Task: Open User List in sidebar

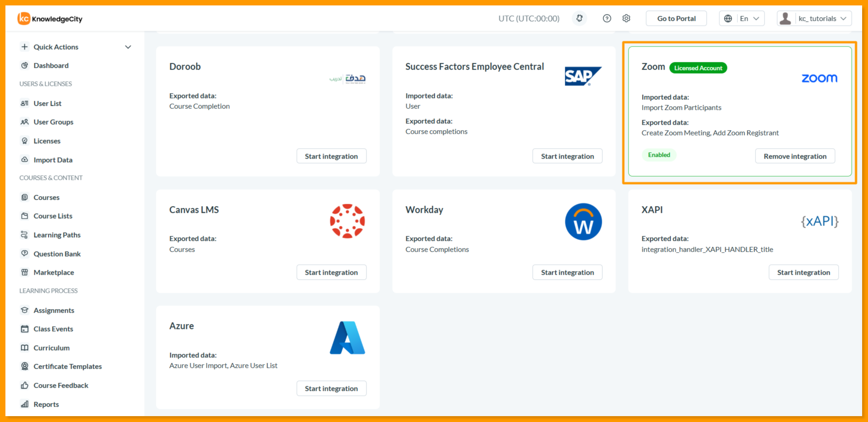Action: click(47, 103)
